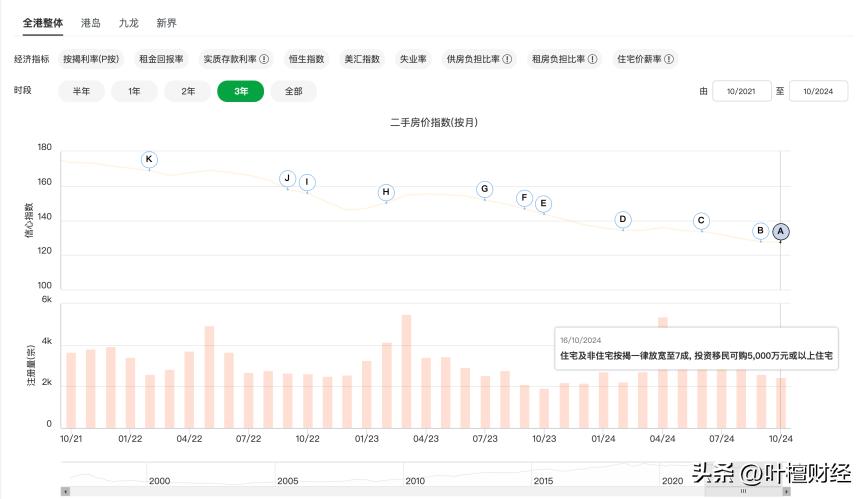Choose the 全部 time range button
The height and width of the screenshot is (499, 866).
pyautogui.click(x=293, y=91)
